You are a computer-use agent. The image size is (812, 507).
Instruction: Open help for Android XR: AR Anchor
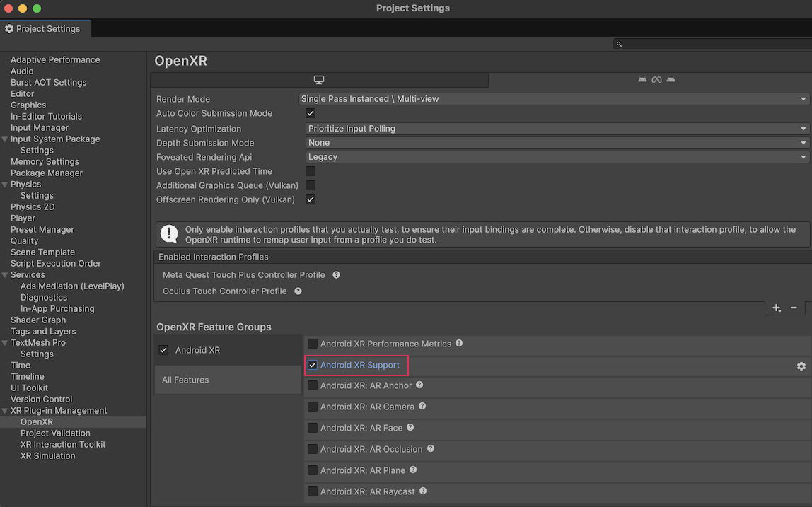[x=419, y=385]
